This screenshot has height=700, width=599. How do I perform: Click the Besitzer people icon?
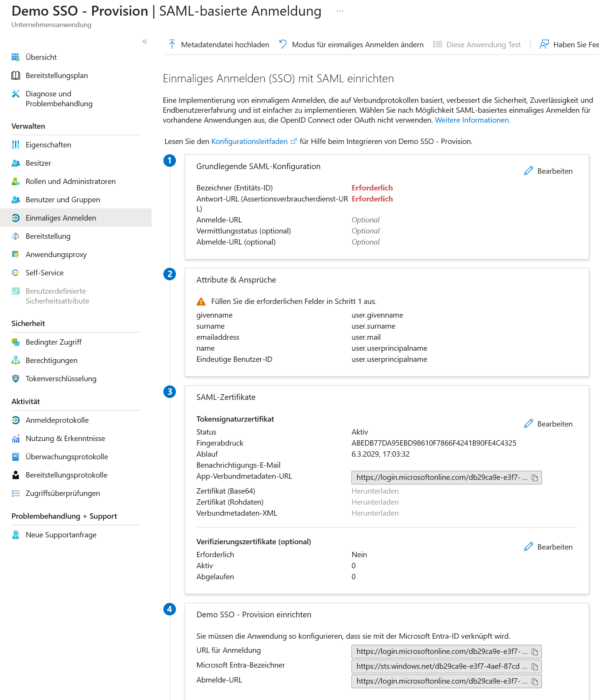tap(16, 163)
